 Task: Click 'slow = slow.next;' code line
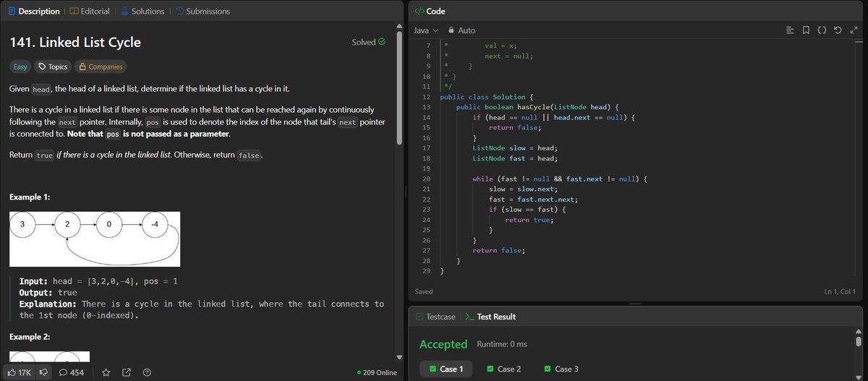click(x=524, y=189)
